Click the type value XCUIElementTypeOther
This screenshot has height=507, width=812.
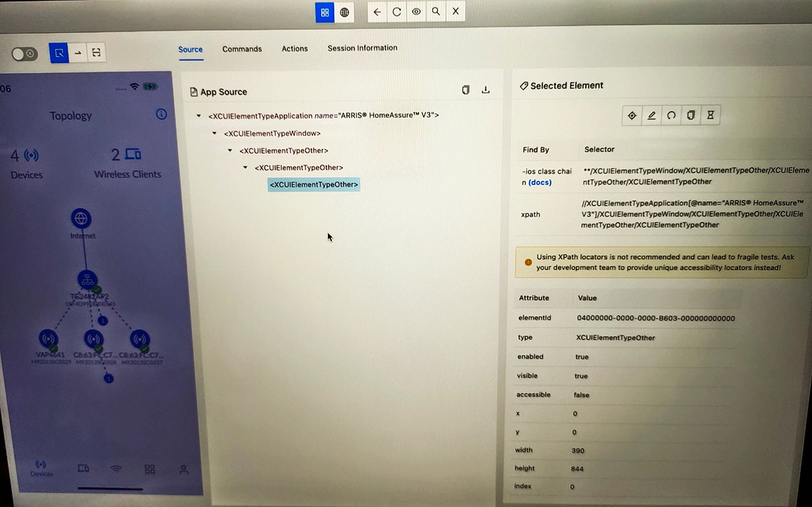pyautogui.click(x=615, y=337)
